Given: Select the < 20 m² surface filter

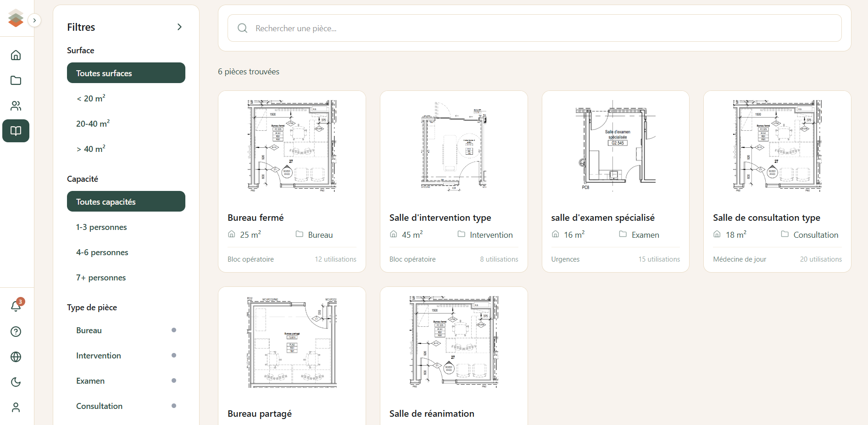Looking at the screenshot, I should 126,98.
